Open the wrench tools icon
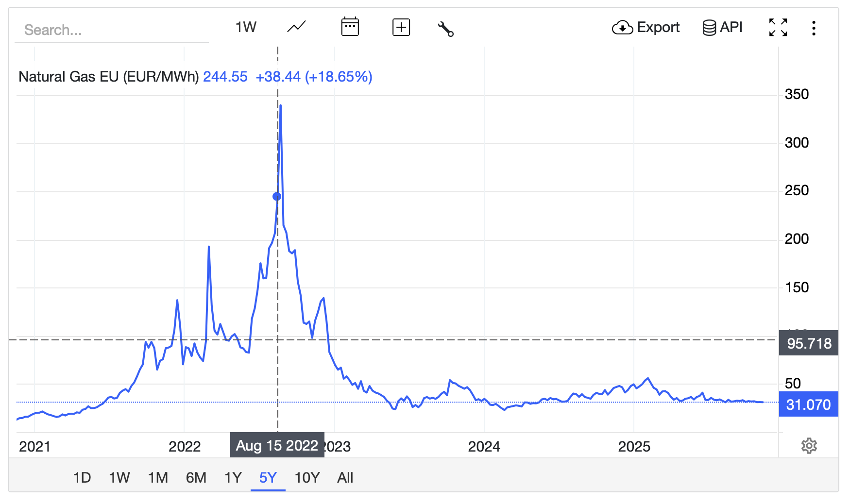850x504 pixels. 446,29
